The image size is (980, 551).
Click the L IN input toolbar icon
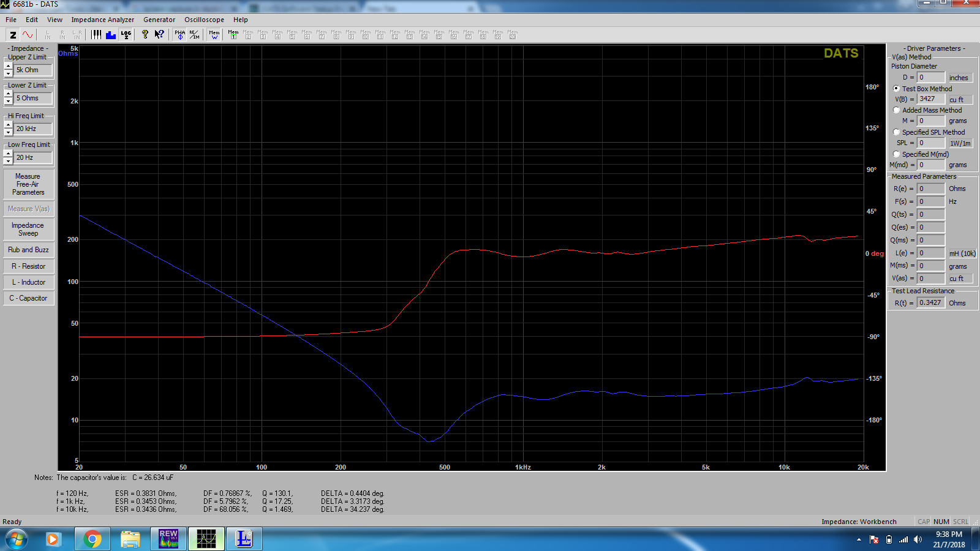click(48, 35)
